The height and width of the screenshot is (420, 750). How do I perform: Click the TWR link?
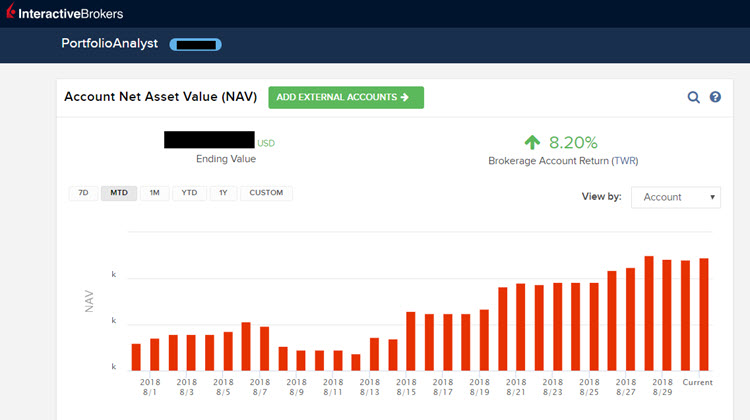click(625, 161)
